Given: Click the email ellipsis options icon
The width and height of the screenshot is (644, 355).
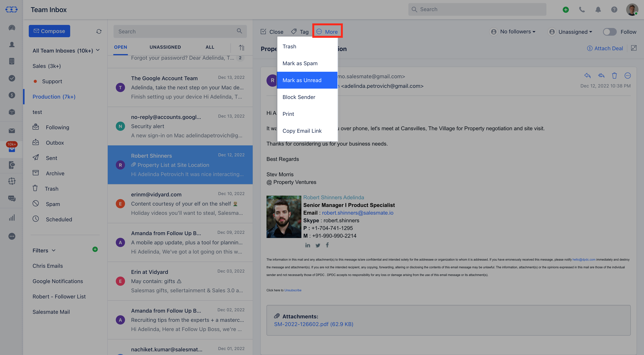Looking at the screenshot, I should click(x=628, y=76).
